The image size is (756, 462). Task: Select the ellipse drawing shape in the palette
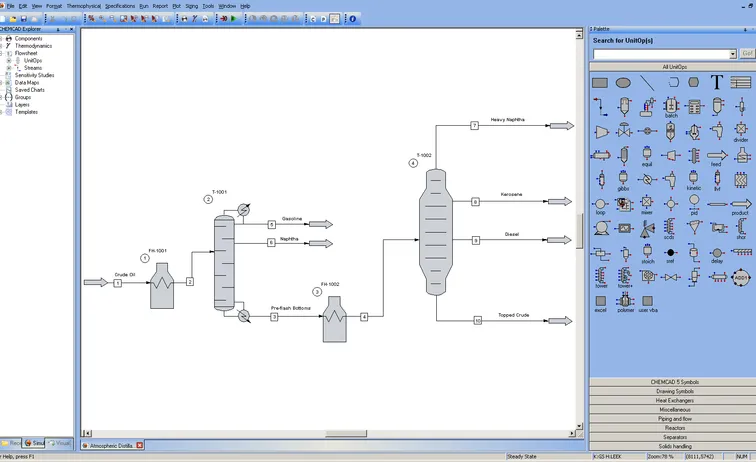pos(623,83)
